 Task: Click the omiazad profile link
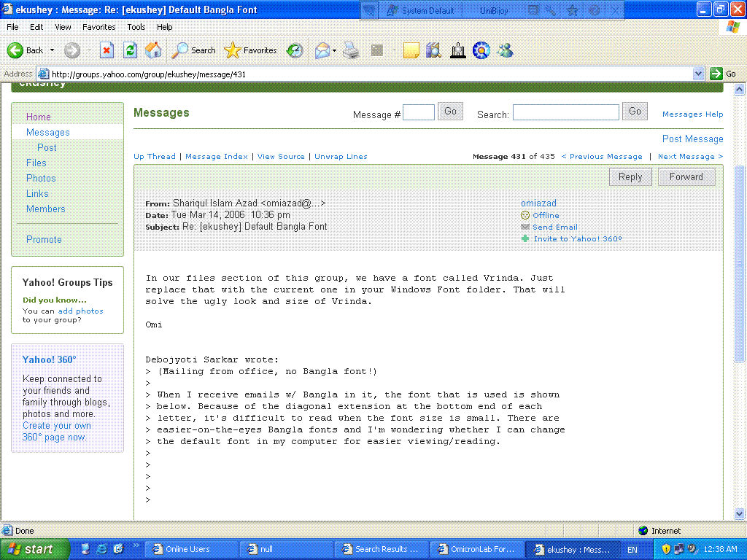(539, 203)
